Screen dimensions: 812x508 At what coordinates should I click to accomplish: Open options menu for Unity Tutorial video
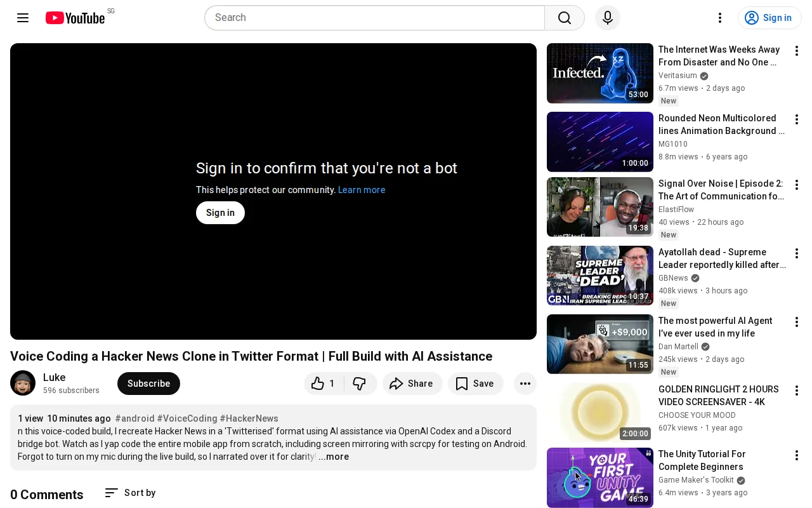(x=797, y=455)
